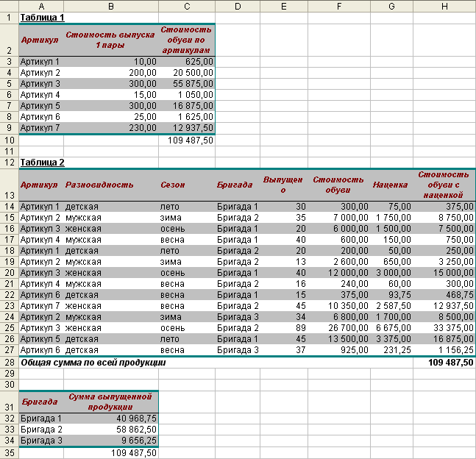Select column E header

pyautogui.click(x=284, y=6)
